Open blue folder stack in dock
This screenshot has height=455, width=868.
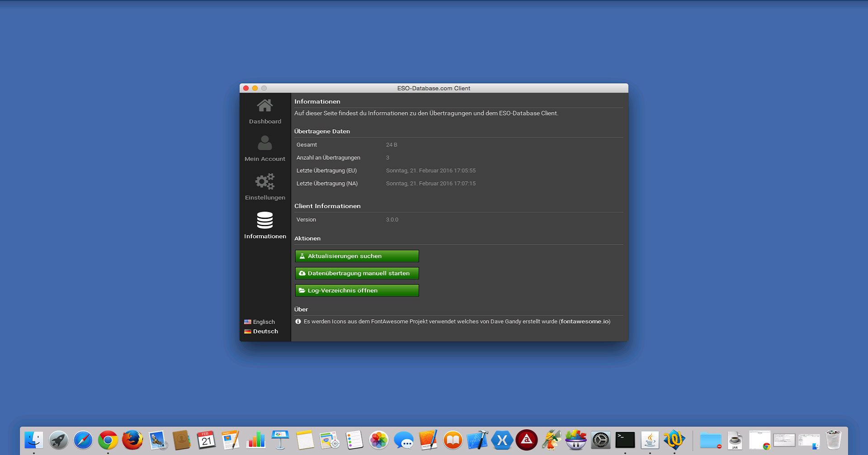point(711,440)
